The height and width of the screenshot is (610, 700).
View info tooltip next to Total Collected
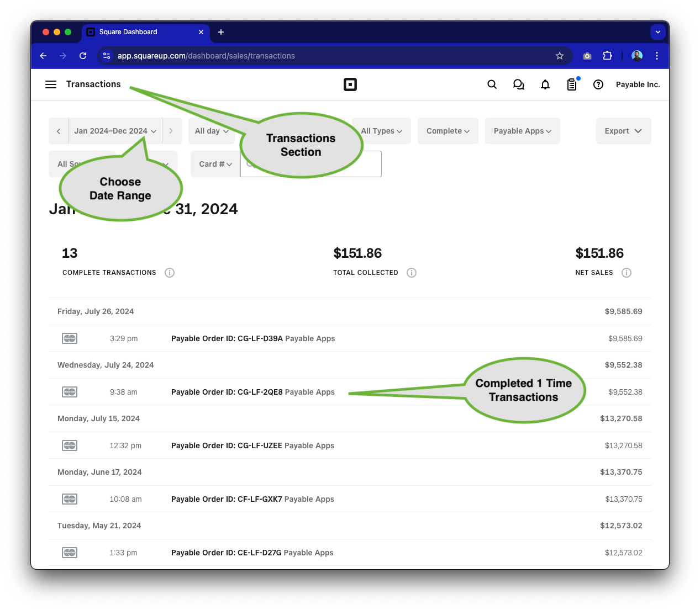pos(411,272)
